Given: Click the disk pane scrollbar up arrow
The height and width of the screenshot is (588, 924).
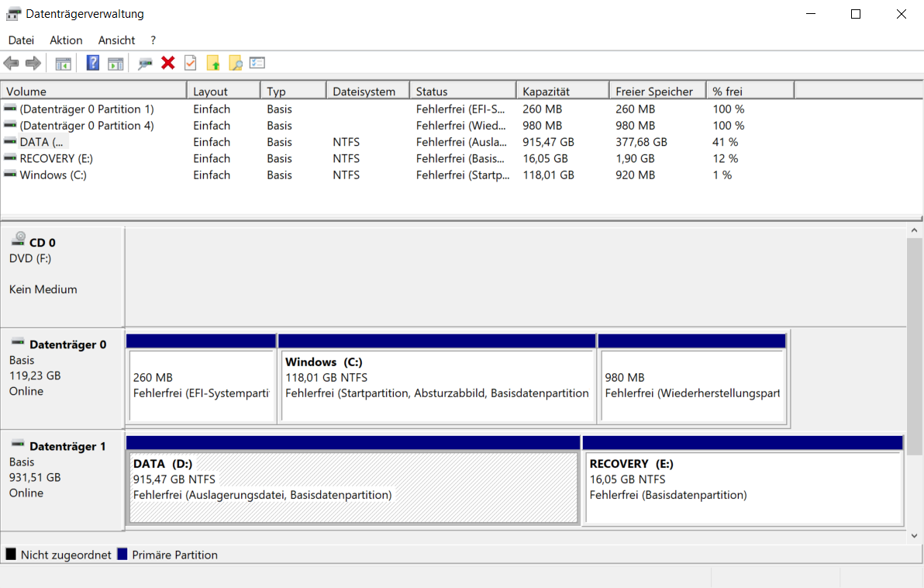Looking at the screenshot, I should pyautogui.click(x=914, y=230).
